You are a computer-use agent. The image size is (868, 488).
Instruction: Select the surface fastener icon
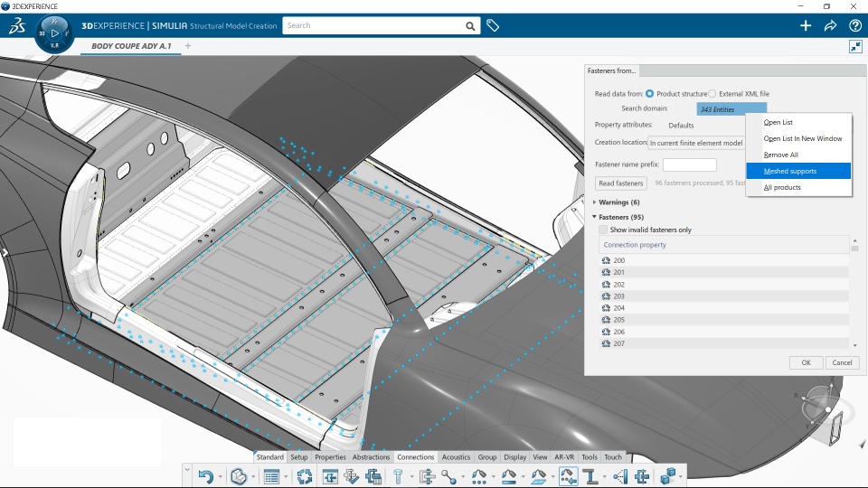point(538,476)
